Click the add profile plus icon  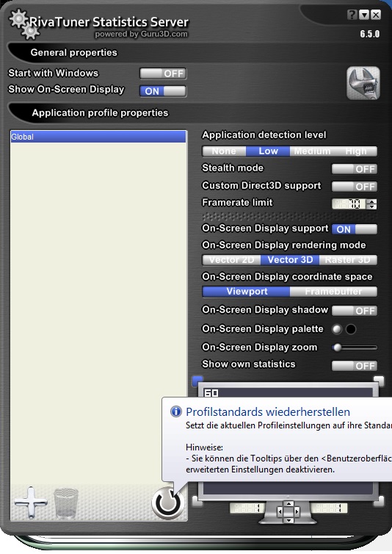31,503
